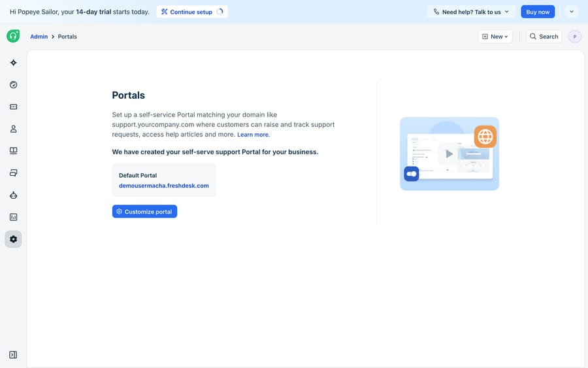Open the Forums chat icon in sidebar

[14, 173]
